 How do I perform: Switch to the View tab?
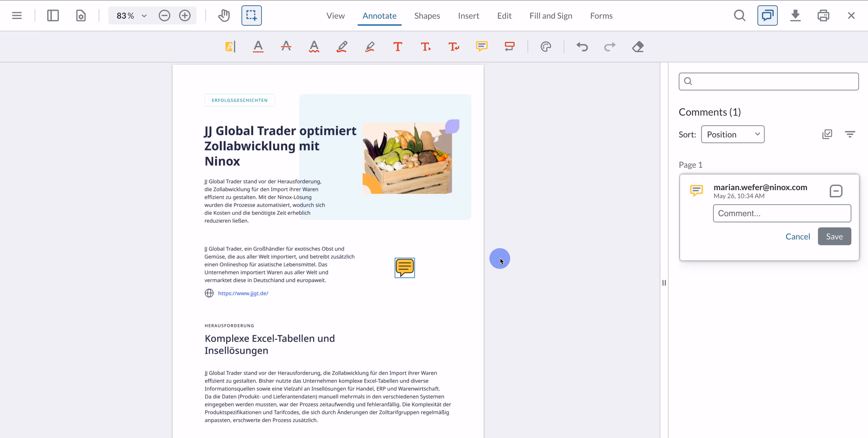tap(335, 15)
